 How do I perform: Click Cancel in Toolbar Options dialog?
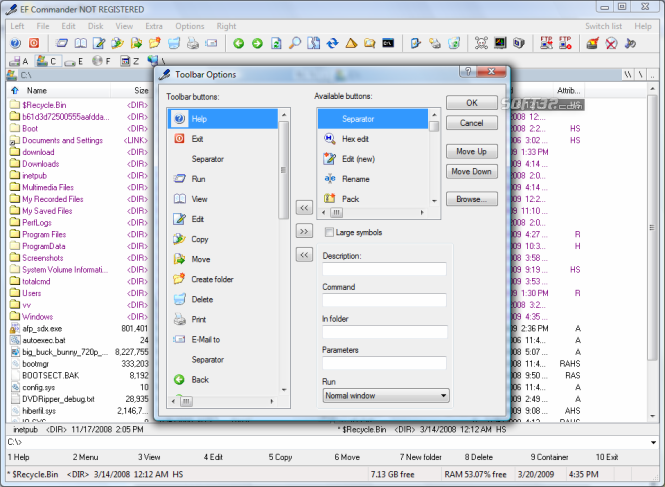(x=472, y=123)
